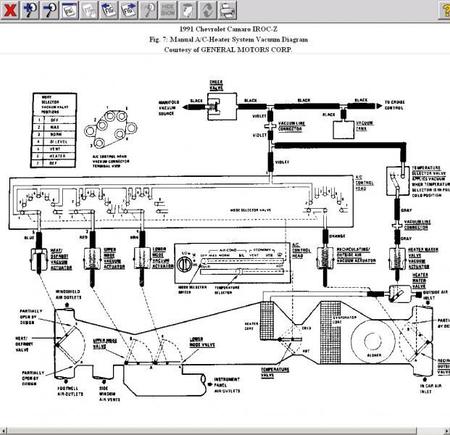Click the horizontal scrollbar track at bottom
Viewport: 450px width, 435px height.
(225, 431)
